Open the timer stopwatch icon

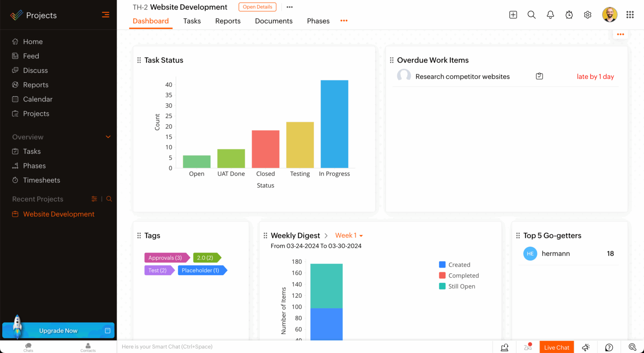tap(569, 15)
